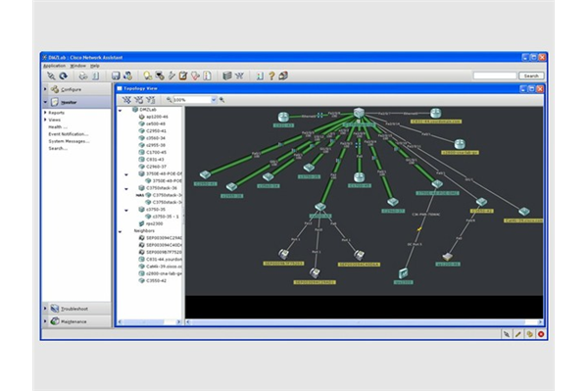The image size is (588, 392).
Task: Open Event Notification… under Monitor
Action: click(x=69, y=134)
